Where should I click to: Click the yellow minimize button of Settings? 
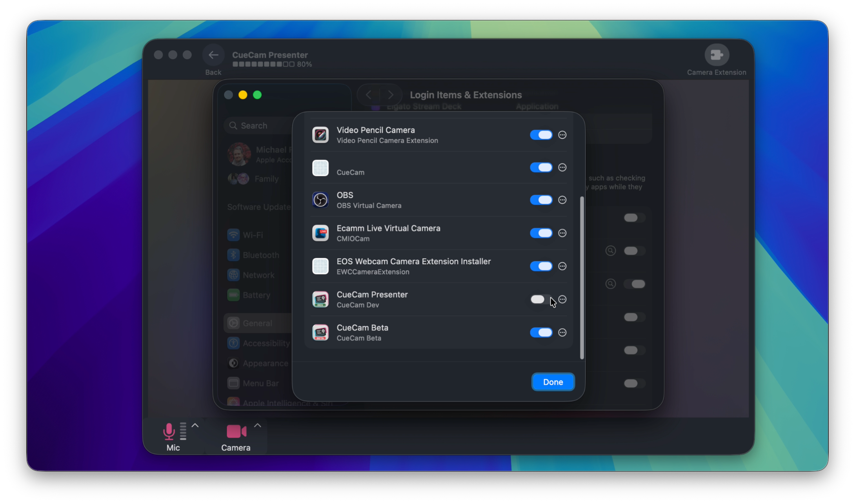pos(243,95)
